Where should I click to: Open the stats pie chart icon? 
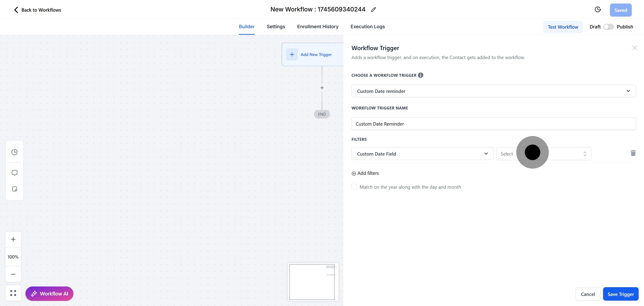click(15, 152)
